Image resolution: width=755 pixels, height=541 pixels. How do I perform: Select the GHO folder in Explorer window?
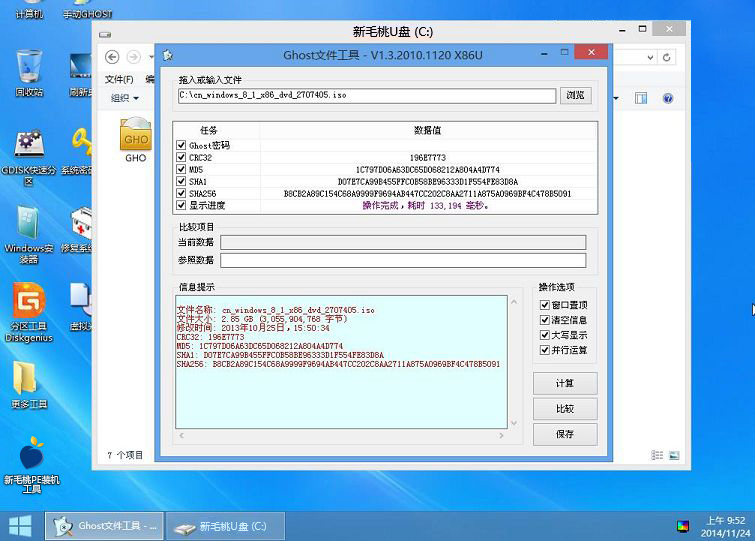[136, 140]
